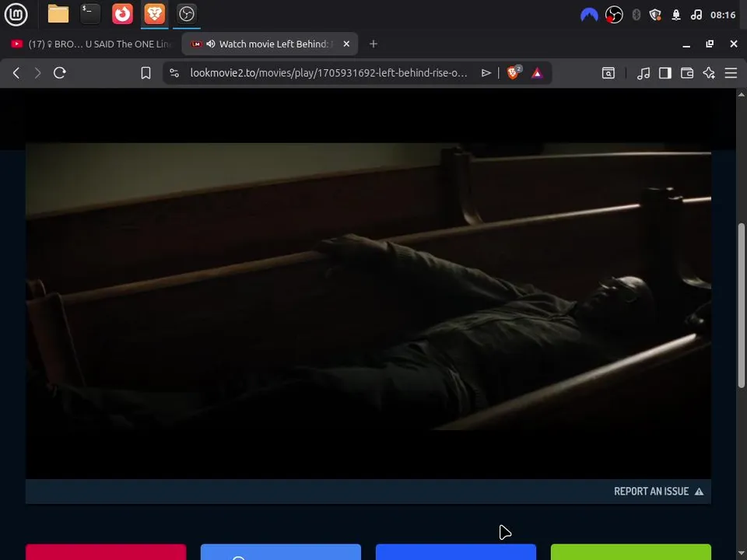Switch to the Brave browser panel icon
This screenshot has width=747, height=560.
point(154,14)
